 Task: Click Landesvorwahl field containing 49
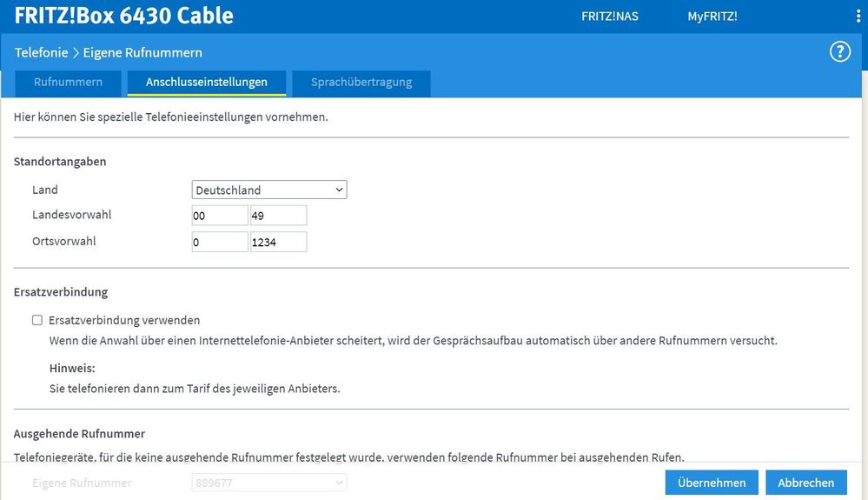(278, 216)
